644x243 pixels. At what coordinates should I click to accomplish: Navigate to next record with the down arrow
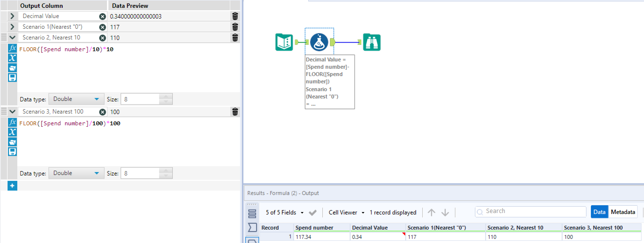[445, 212]
